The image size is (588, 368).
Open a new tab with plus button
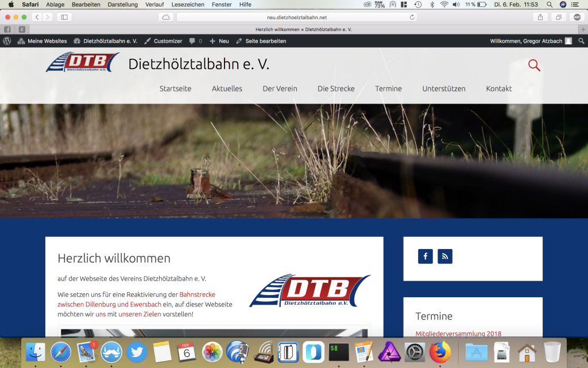[x=583, y=29]
